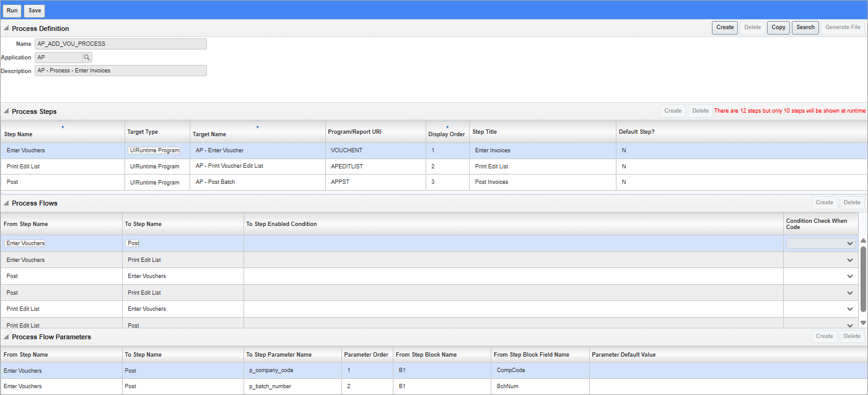868x395 pixels.
Task: Click the Name field containing AP_ADD_VOU_PROCESS
Action: point(120,43)
